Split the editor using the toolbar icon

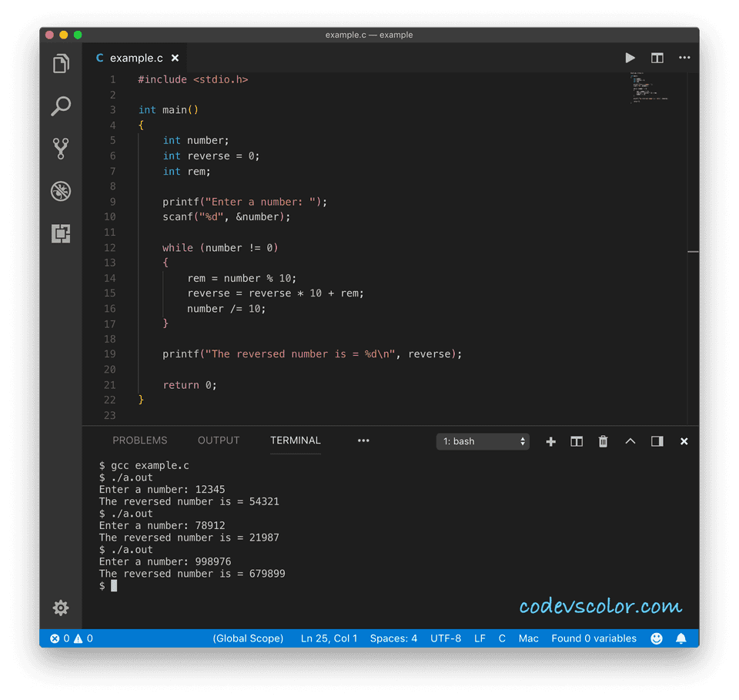point(657,57)
